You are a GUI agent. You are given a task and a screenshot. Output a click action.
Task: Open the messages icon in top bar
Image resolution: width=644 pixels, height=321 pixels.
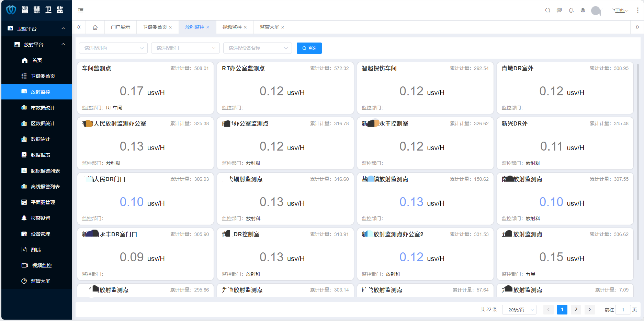(x=559, y=10)
